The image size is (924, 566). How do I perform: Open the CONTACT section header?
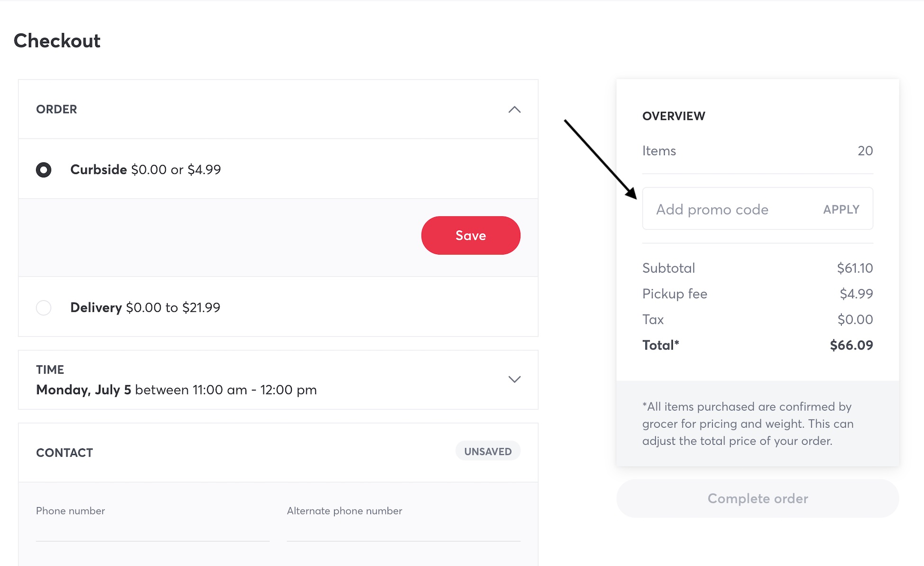tap(64, 453)
